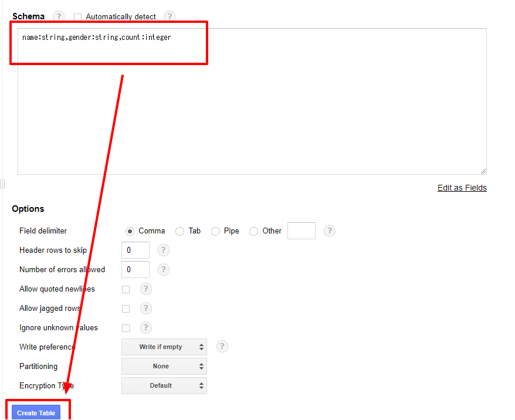Show help for Field delimiter
This screenshot has width=515, height=420.
point(330,231)
